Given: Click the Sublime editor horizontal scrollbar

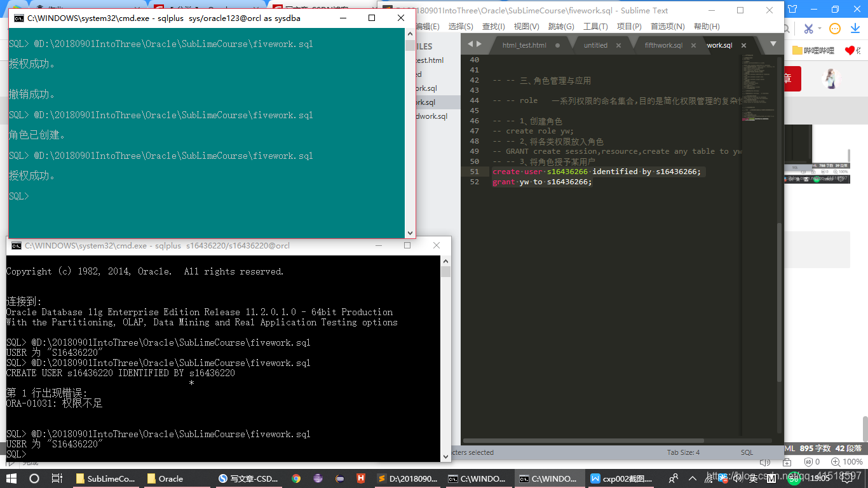Looking at the screenshot, I should point(583,440).
